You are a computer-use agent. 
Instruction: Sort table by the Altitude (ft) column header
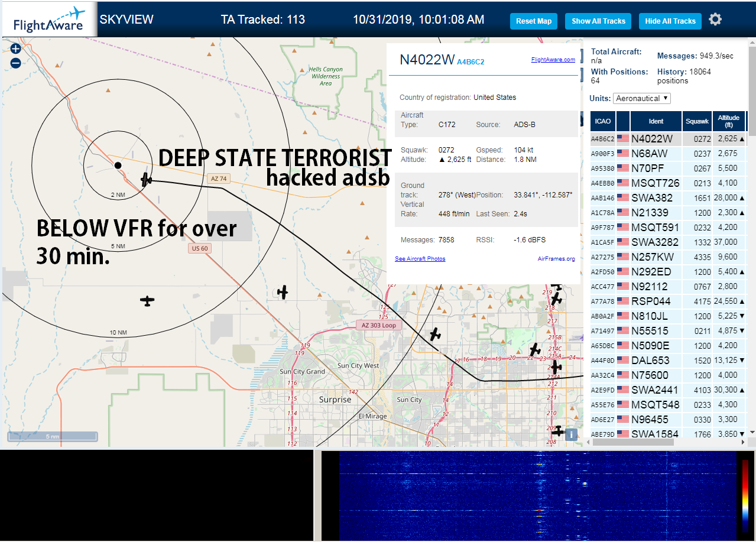pyautogui.click(x=729, y=121)
